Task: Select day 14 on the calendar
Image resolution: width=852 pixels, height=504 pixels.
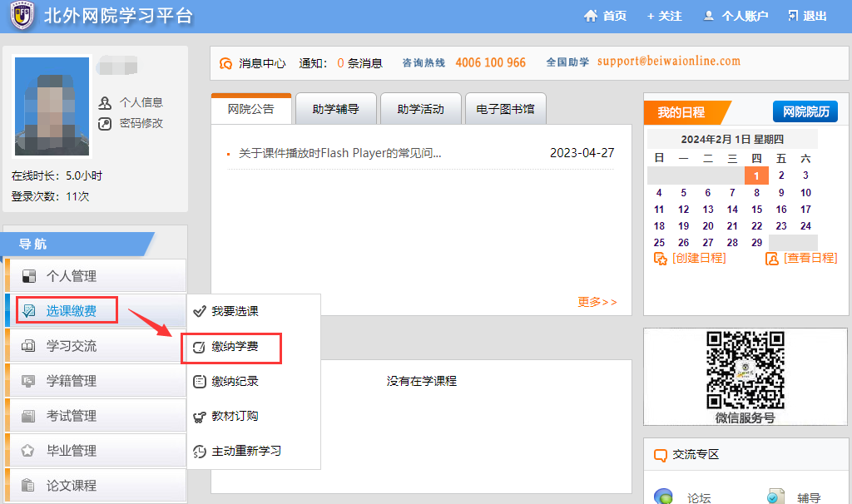Action: (732, 210)
